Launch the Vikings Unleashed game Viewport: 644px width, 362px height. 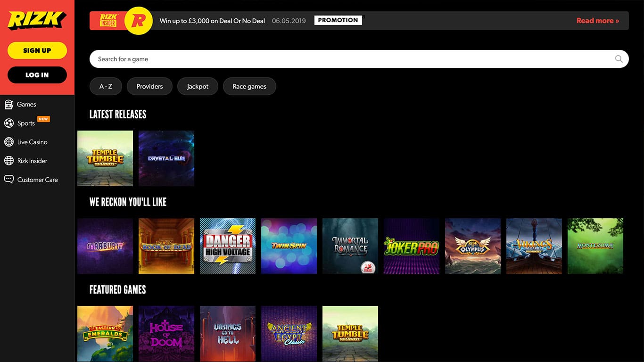(534, 246)
